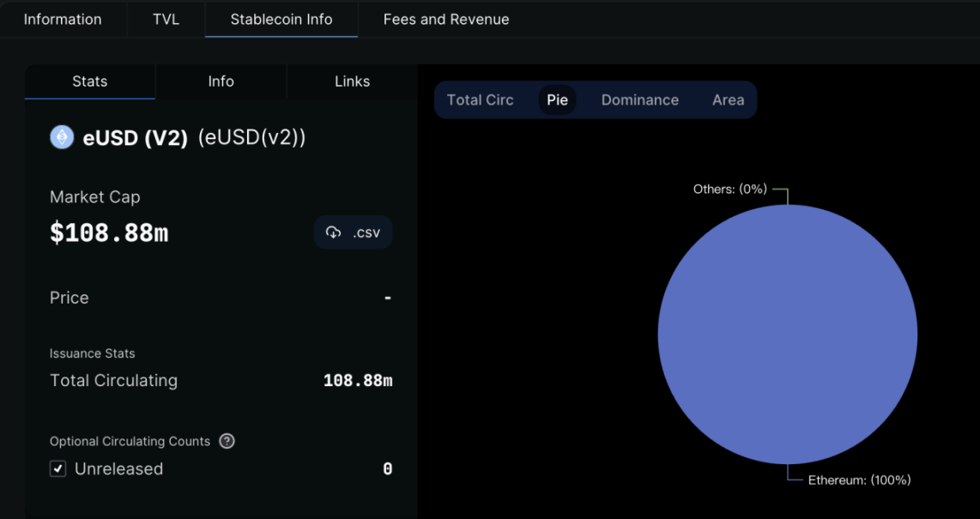
Task: Switch to the Dominance chart view
Action: click(639, 100)
